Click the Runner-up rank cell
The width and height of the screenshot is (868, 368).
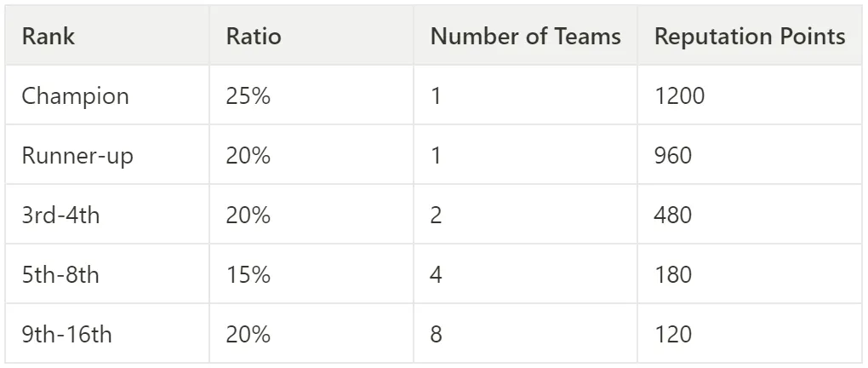[107, 155]
